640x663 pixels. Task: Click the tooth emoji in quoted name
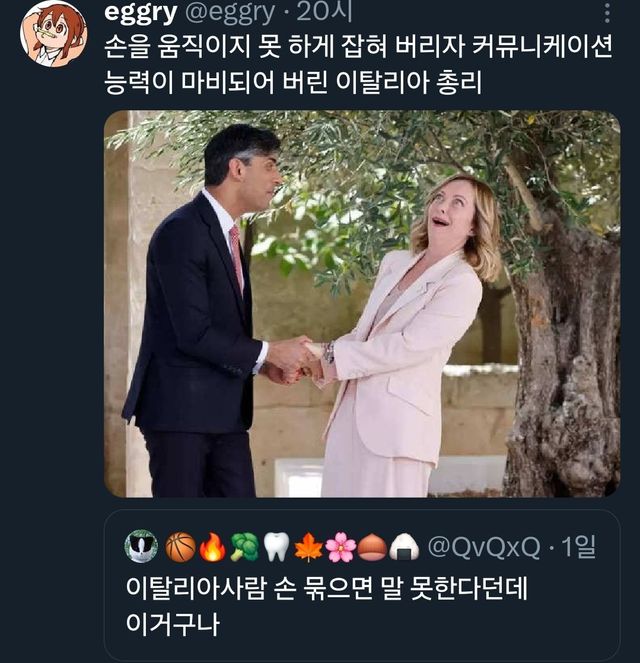[x=276, y=547]
